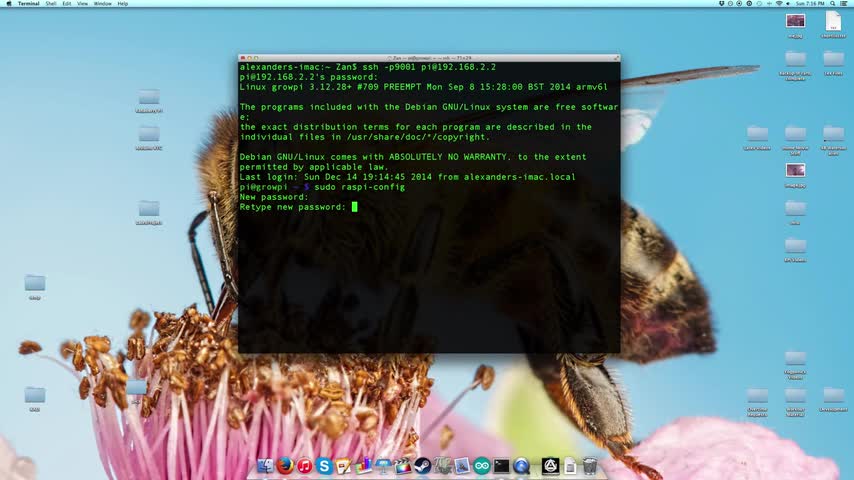The height and width of the screenshot is (480, 854).
Task: Select the second jpg image thumbnail on desktop
Action: (x=795, y=171)
